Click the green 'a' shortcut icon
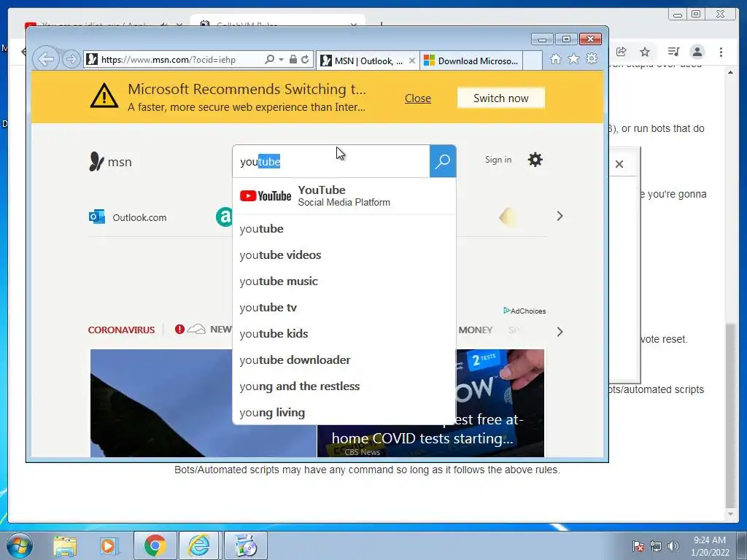747x560 pixels. (224, 217)
